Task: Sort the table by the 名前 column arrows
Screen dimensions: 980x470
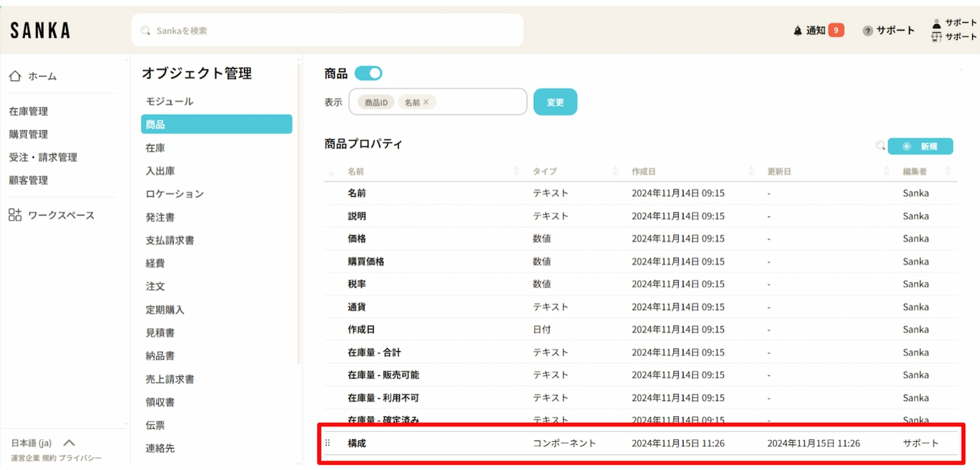Action: click(517, 171)
